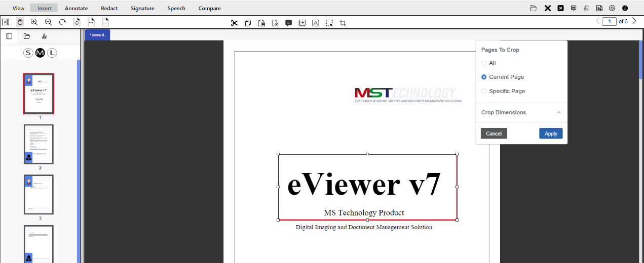The height and width of the screenshot is (263, 644).
Task: Insert a new page plus icon
Action: (x=302, y=23)
